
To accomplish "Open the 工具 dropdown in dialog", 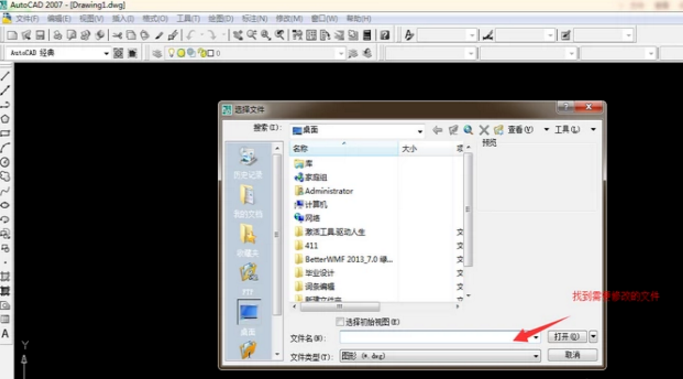I will 593,130.
